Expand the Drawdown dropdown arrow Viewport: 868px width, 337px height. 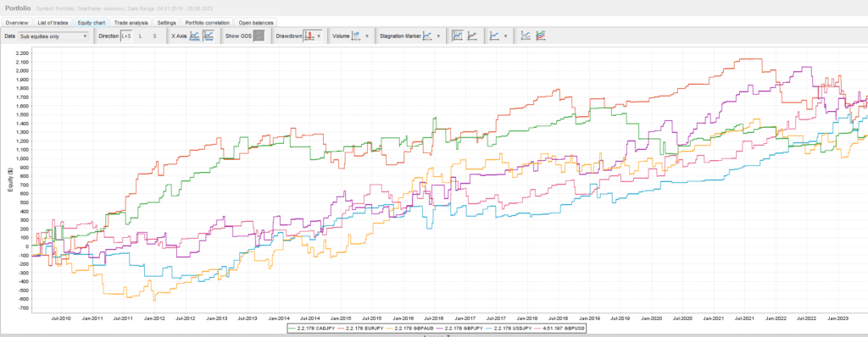319,36
